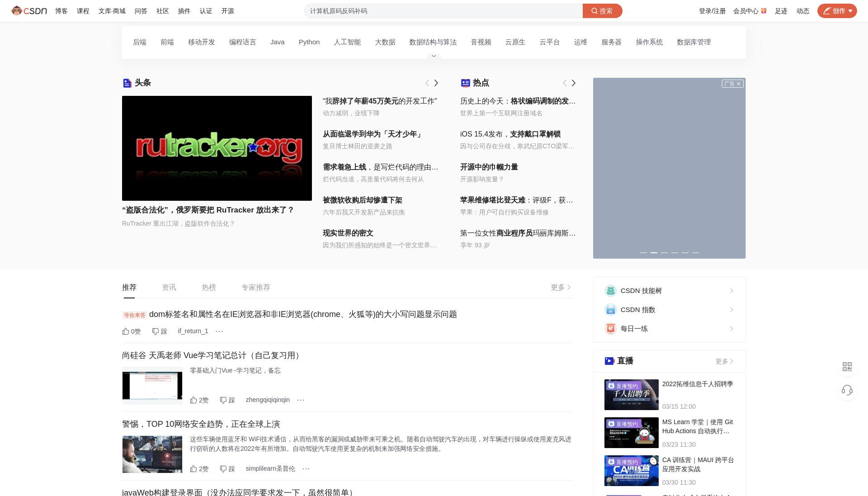This screenshot has width=868, height=496.
Task: Switch to the 资讯 tab
Action: [169, 288]
